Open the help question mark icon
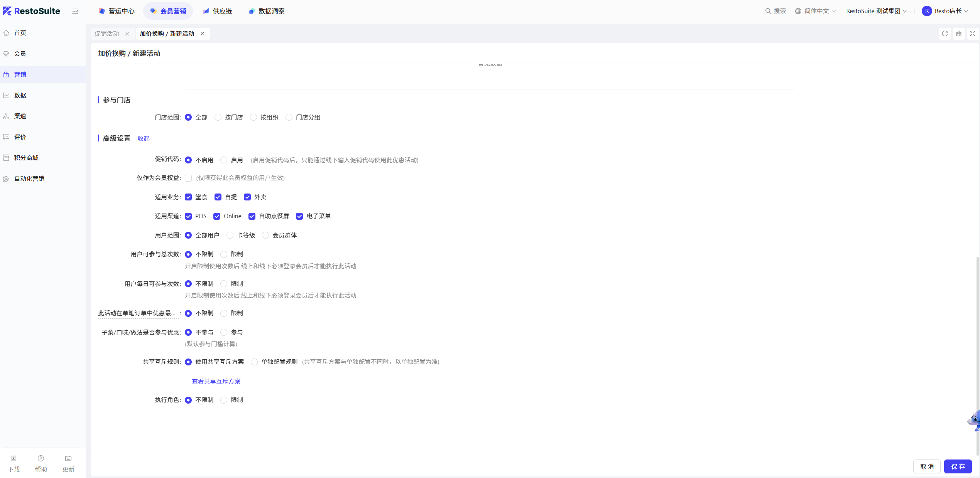 click(41, 458)
